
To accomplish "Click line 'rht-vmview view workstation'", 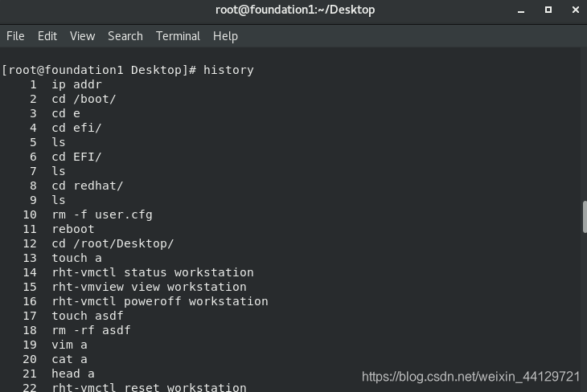I will coord(149,287).
